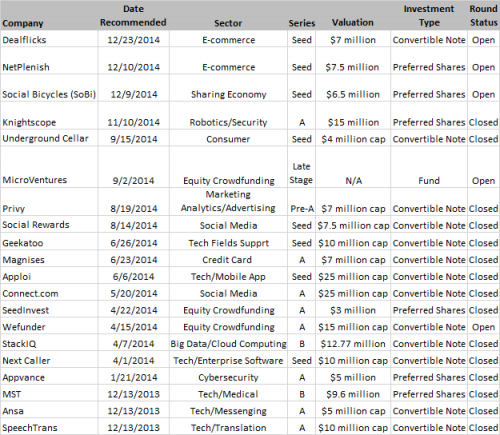Select the 9/15/2014 date cell
Screen dimensions: 500x435
134,139
